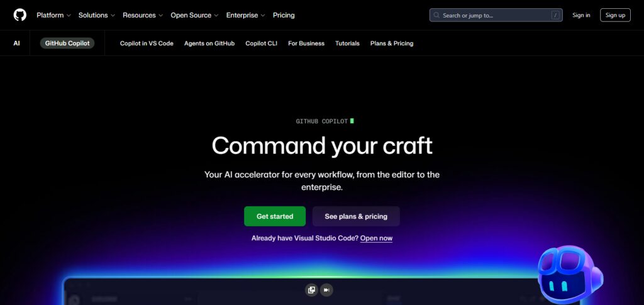Expand the Enterprise menu
Screen dimensions: 644x305
246,15
